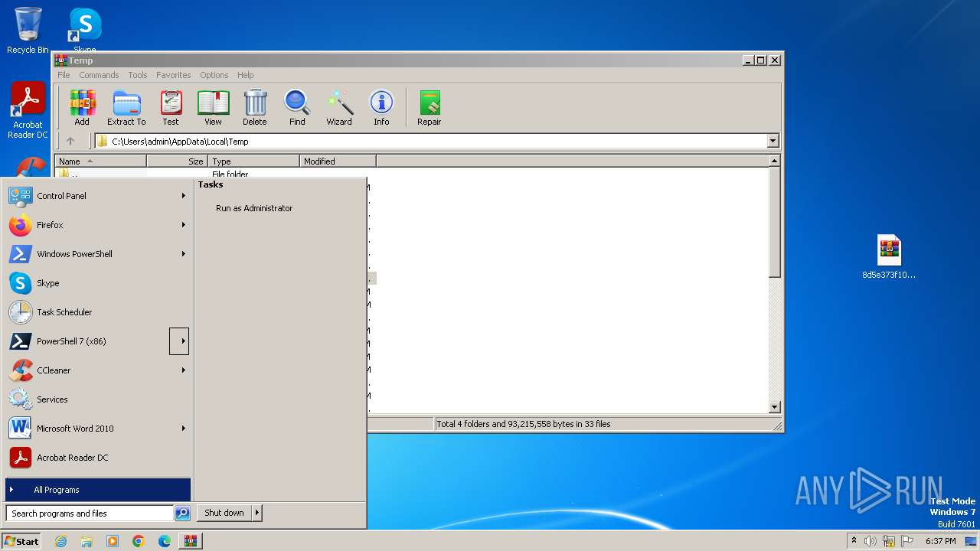The width and height of the screenshot is (980, 551).
Task: Select Skype desktop shortcut
Action: (x=85, y=29)
